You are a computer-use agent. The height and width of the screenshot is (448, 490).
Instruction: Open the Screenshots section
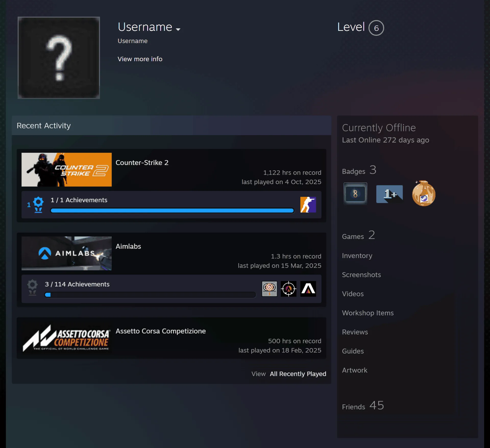coord(361,275)
